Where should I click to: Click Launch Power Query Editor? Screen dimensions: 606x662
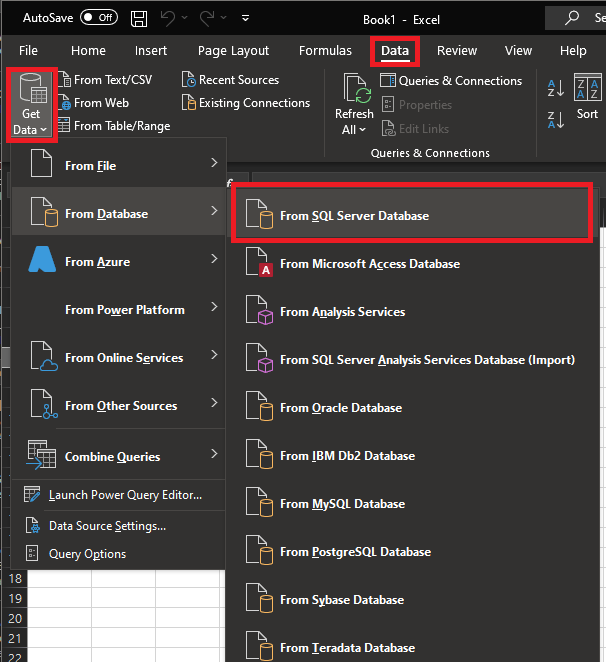(x=119, y=495)
